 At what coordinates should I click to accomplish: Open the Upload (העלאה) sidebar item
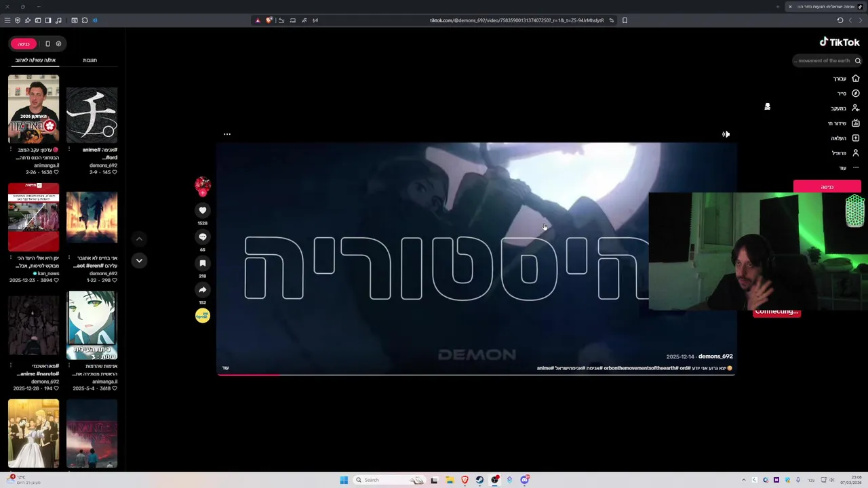click(x=846, y=138)
